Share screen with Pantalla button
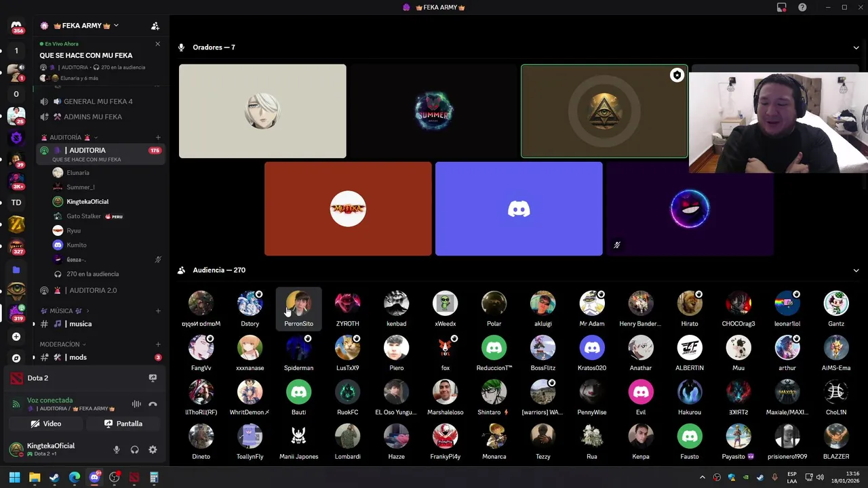 click(123, 424)
